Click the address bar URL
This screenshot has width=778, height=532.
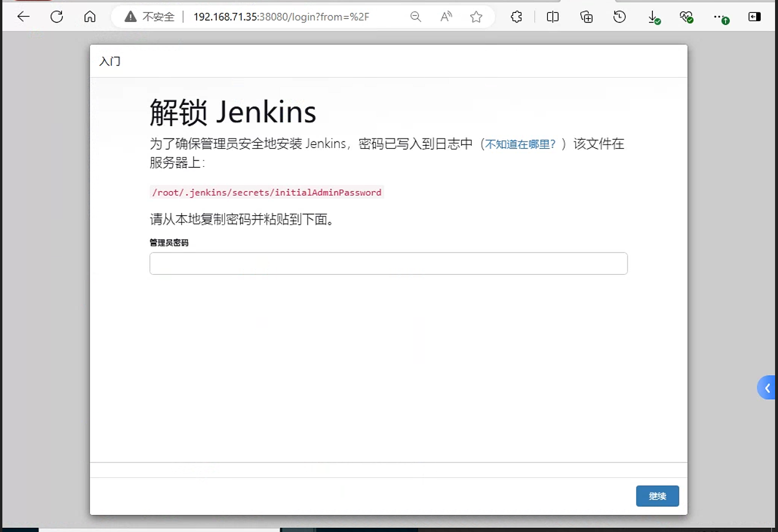tap(281, 17)
